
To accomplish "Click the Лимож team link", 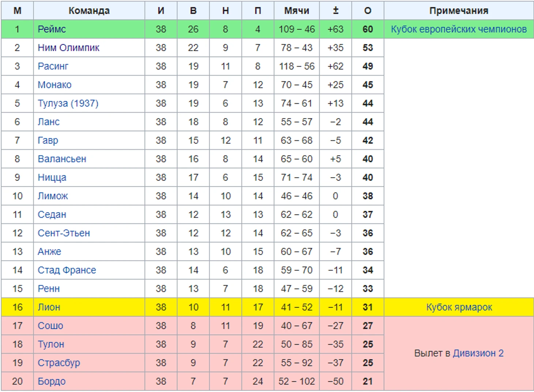I will click(53, 196).
